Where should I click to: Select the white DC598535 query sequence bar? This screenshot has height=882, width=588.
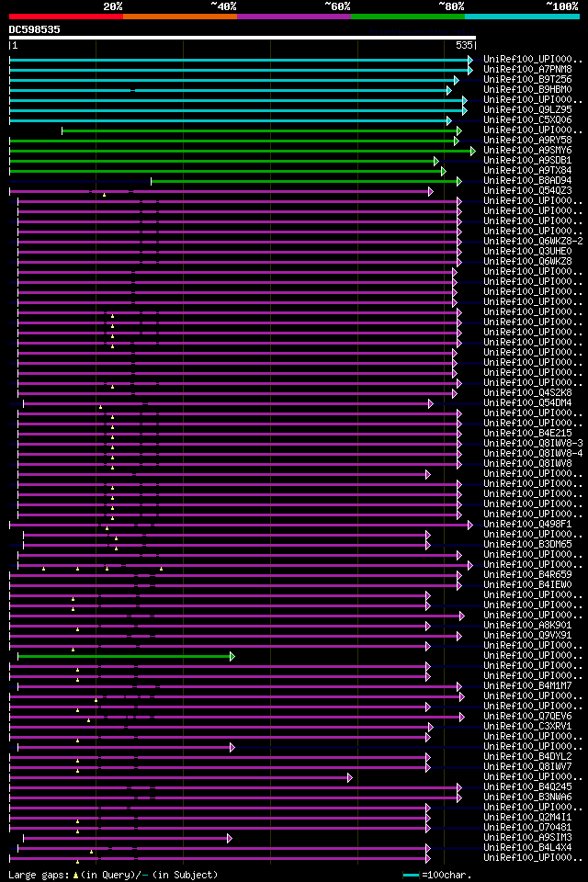tap(243, 38)
